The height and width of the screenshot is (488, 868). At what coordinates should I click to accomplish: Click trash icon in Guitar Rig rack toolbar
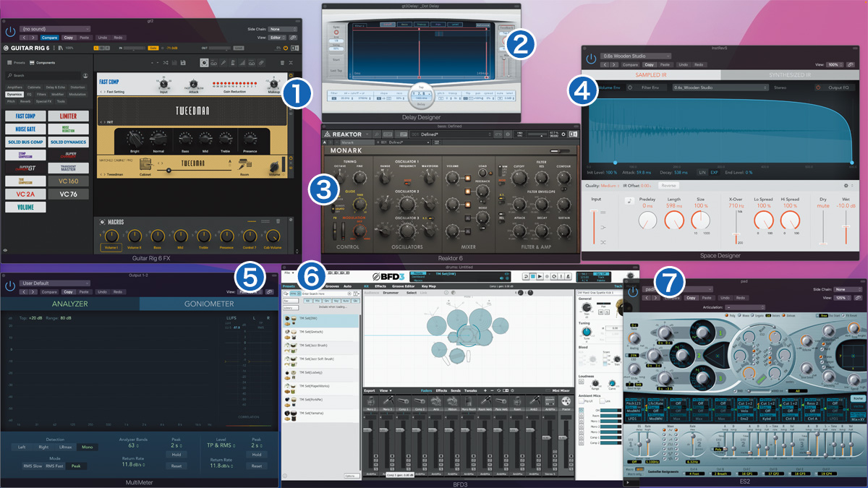[282, 63]
